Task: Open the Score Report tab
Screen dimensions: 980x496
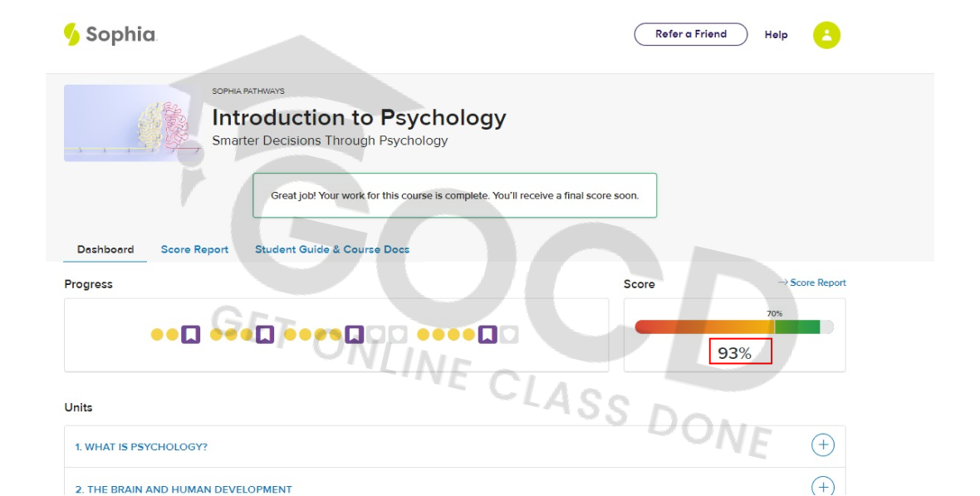Action: pyautogui.click(x=194, y=249)
